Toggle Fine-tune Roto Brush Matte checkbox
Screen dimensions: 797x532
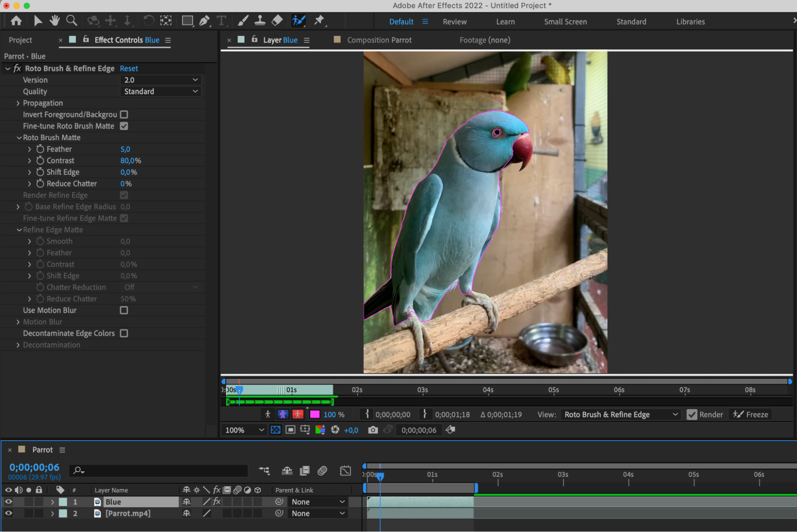(x=124, y=126)
